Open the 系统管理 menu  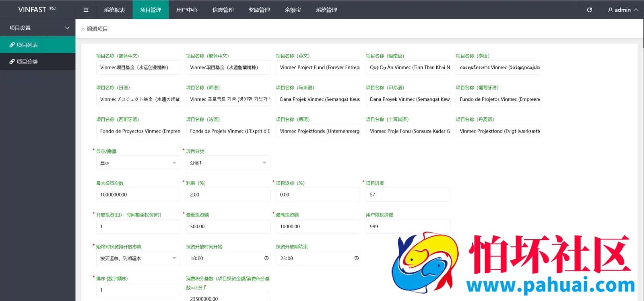(326, 10)
